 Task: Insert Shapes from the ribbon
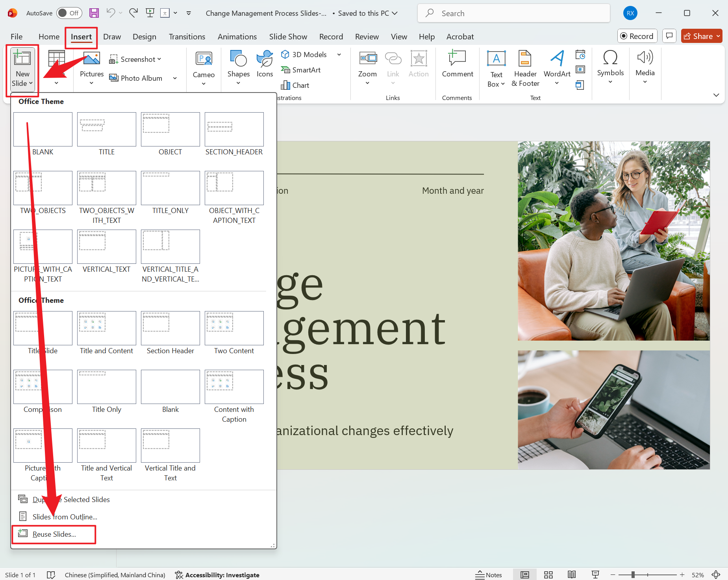[x=238, y=67]
